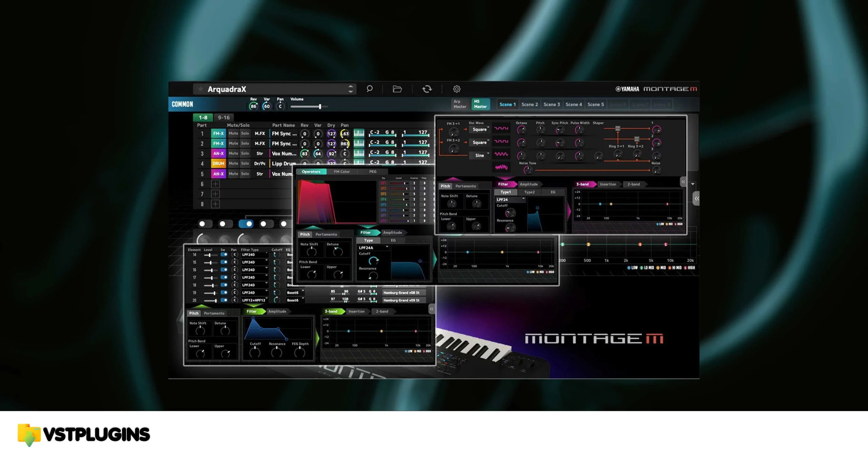Favorite ArquadraX with the star icon
The width and height of the screenshot is (868, 460).
tap(200, 89)
